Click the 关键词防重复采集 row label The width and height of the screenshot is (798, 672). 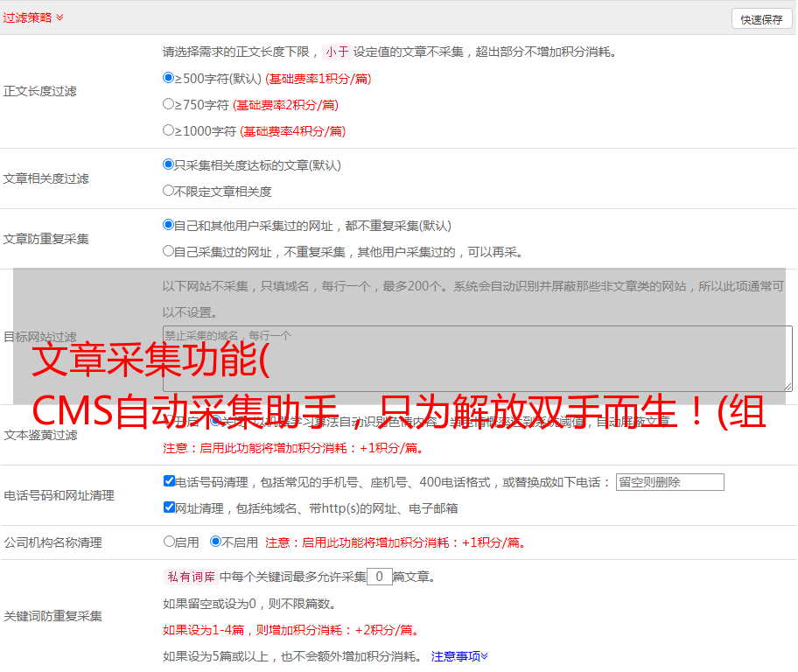point(52,617)
